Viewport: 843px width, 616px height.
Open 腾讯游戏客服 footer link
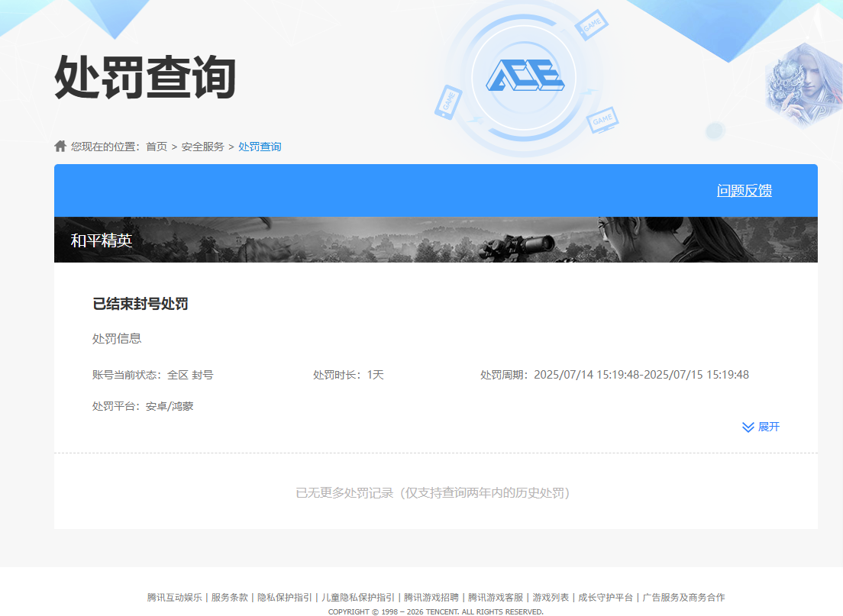pyautogui.click(x=496, y=597)
